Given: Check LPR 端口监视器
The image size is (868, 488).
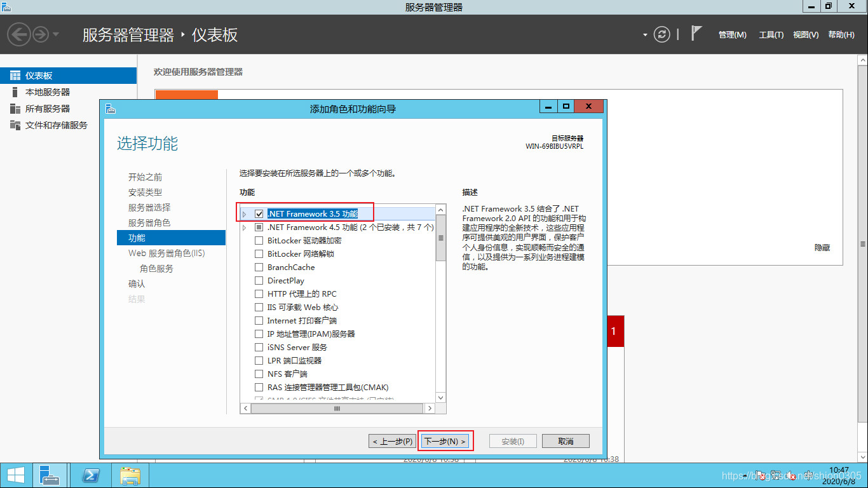Looking at the screenshot, I should coord(259,361).
